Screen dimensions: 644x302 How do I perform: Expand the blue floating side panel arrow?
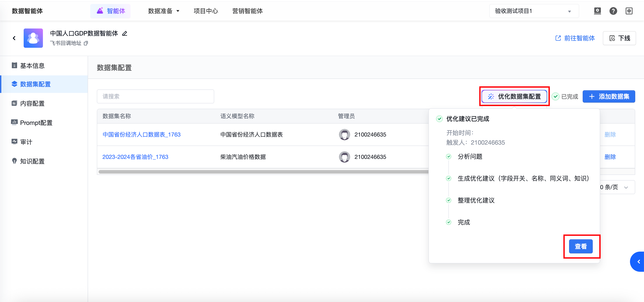(x=638, y=261)
